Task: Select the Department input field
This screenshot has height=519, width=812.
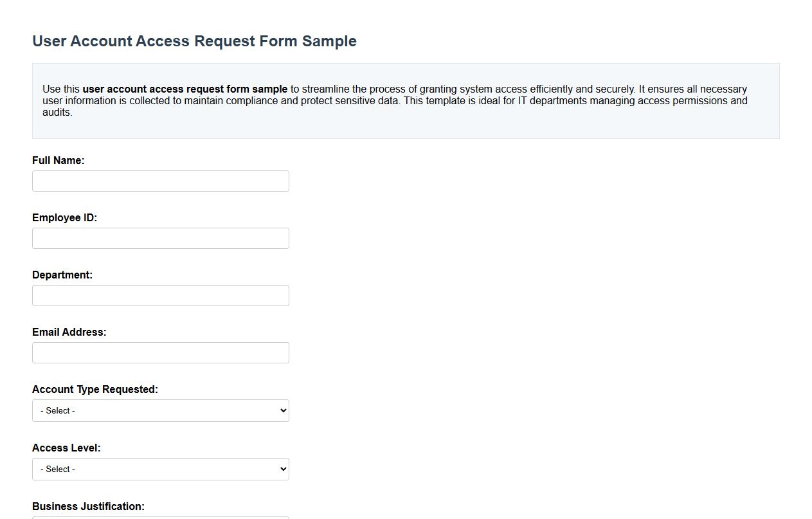Action: coord(160,295)
